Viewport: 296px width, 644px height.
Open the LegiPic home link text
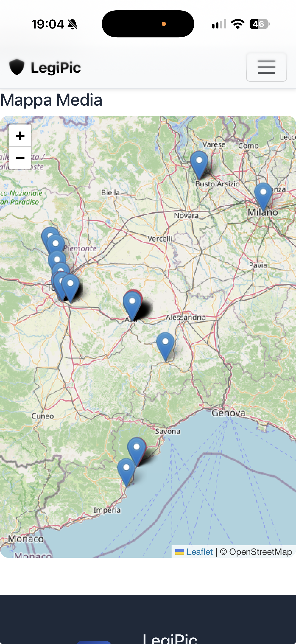(56, 68)
